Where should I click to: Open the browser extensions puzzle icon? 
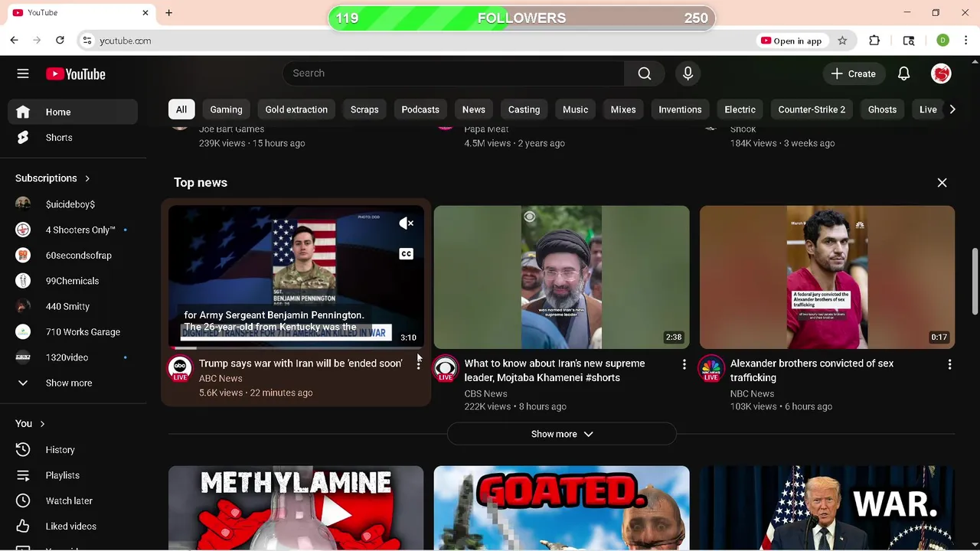[x=874, y=41]
